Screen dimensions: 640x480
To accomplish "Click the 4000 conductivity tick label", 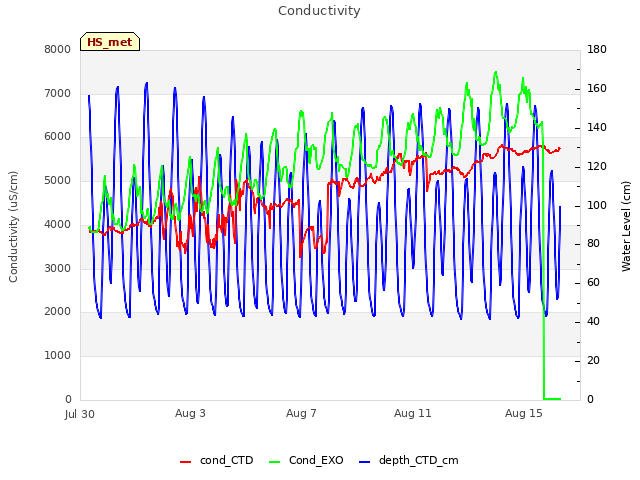I will tap(58, 224).
